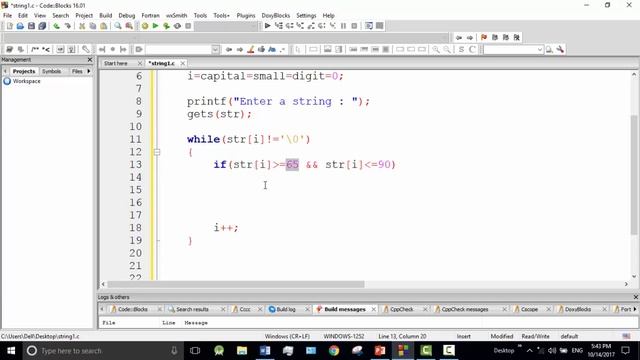
Task: Open File Explorer from the taskbar
Action: (x=242, y=351)
